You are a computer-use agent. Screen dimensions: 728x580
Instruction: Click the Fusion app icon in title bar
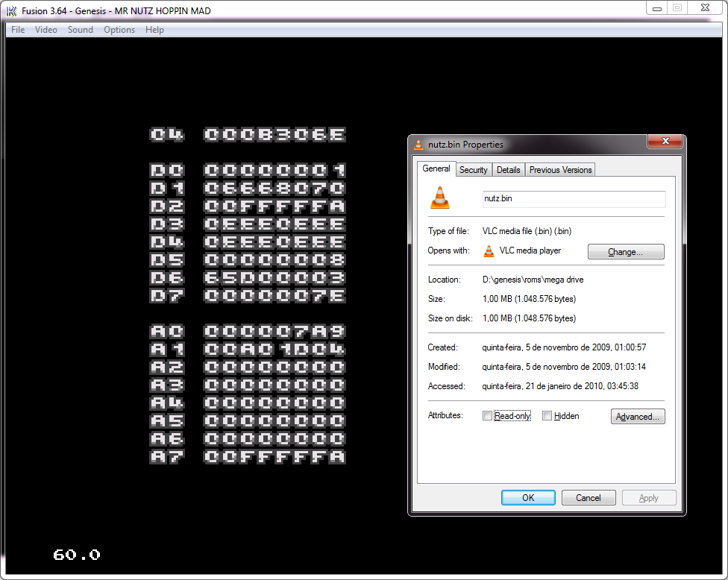[12, 10]
